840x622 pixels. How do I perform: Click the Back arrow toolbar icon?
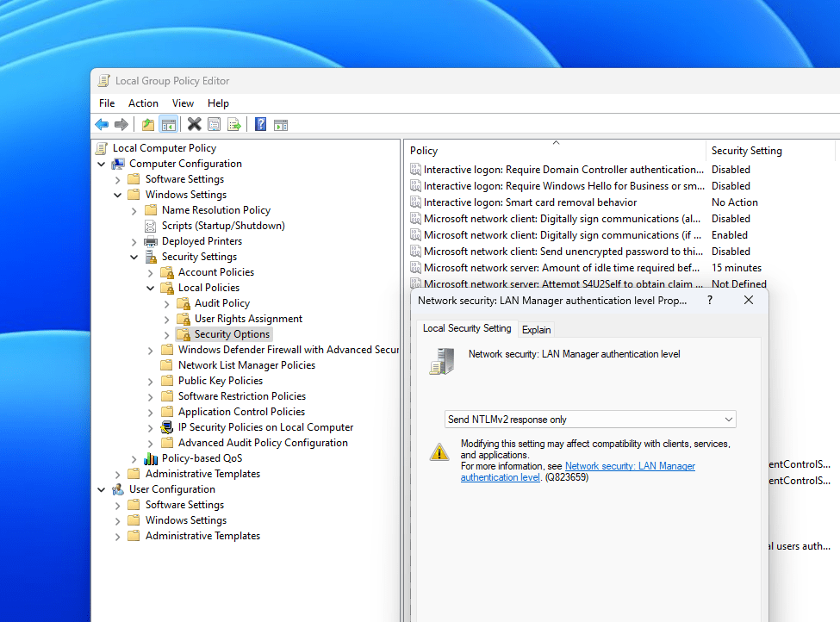tap(102, 125)
